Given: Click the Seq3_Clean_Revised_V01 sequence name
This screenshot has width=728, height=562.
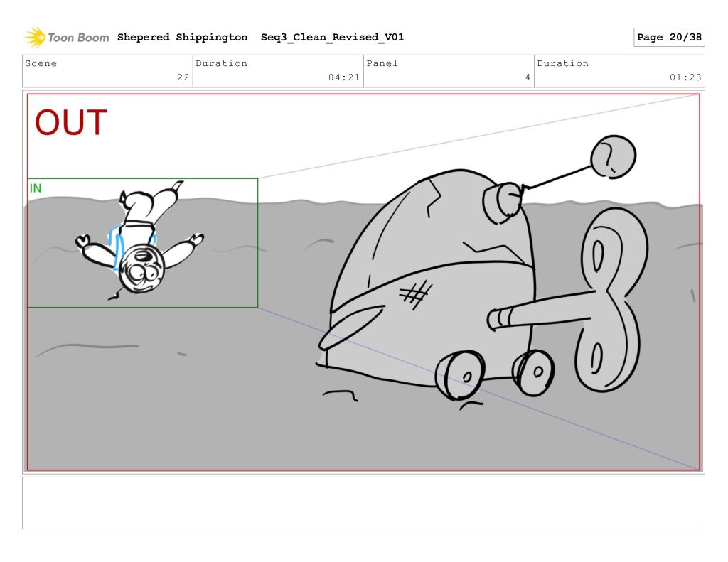Looking at the screenshot, I should pos(332,37).
